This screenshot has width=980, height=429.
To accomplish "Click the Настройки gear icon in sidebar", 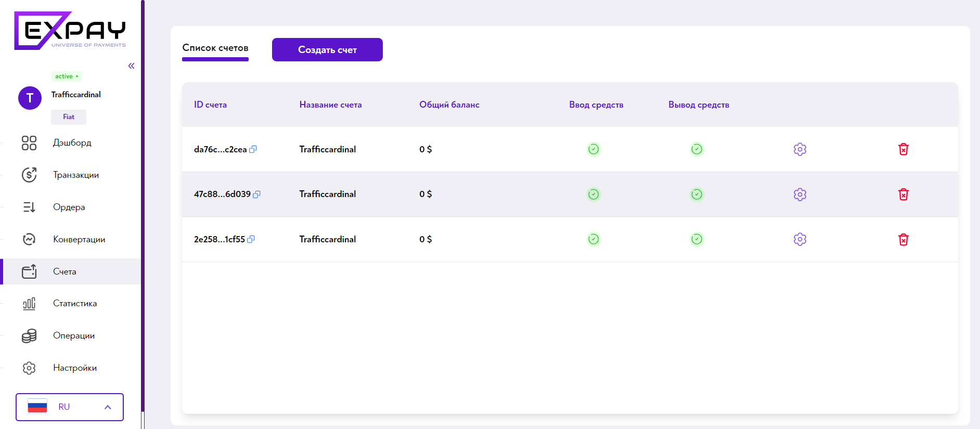I will [x=29, y=368].
